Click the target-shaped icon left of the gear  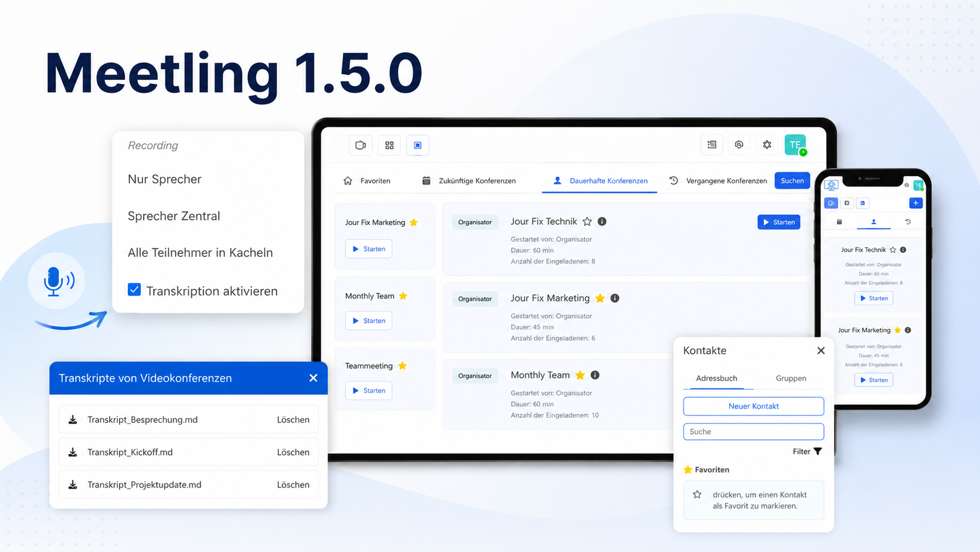click(739, 144)
